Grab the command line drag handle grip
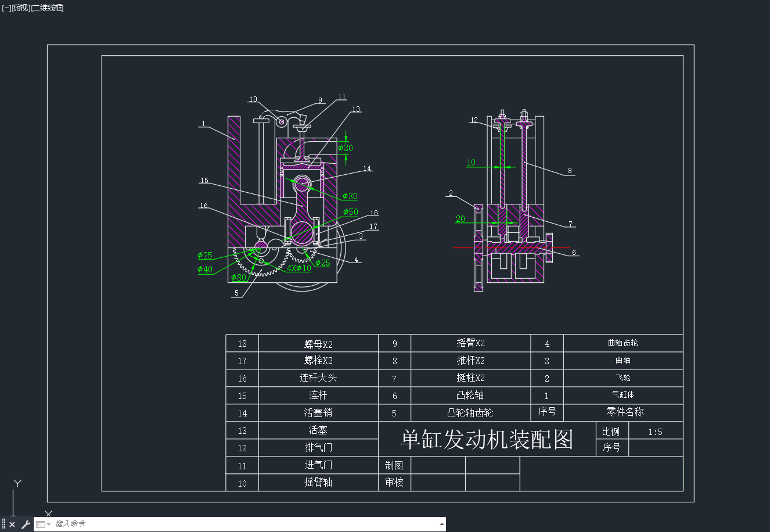 pyautogui.click(x=3, y=524)
